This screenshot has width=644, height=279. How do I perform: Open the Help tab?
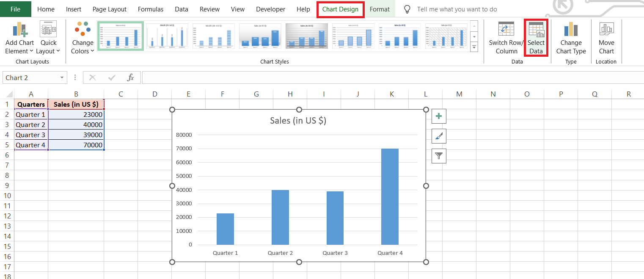tap(303, 9)
